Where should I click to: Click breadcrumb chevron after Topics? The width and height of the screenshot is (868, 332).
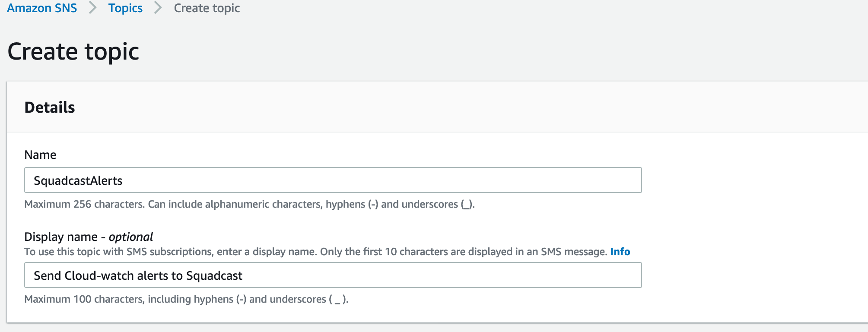[x=158, y=8]
